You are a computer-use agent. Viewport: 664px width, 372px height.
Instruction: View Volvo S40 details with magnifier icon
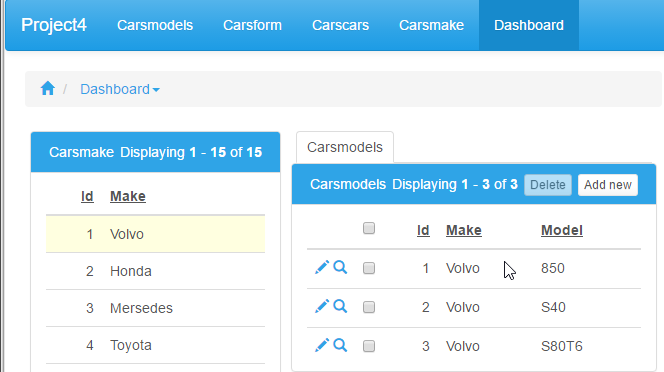tap(340, 306)
